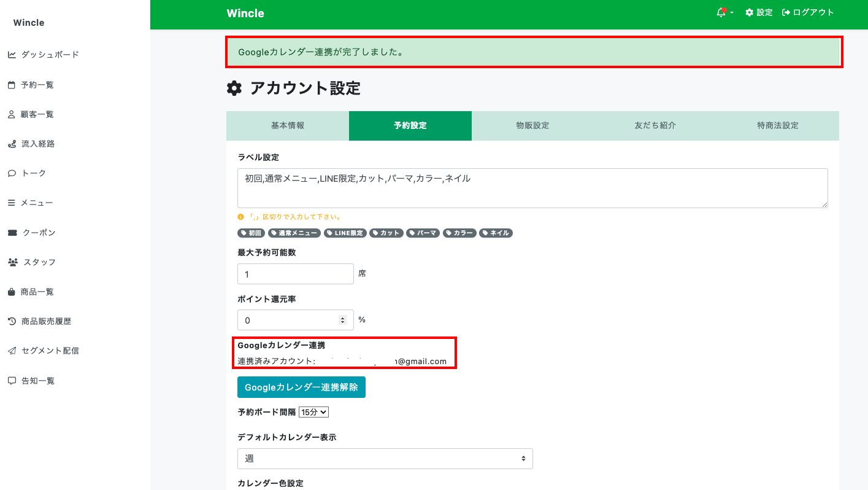Image resolution: width=868 pixels, height=490 pixels.
Task: Select the スタッフ group icon
Action: [x=13, y=262]
